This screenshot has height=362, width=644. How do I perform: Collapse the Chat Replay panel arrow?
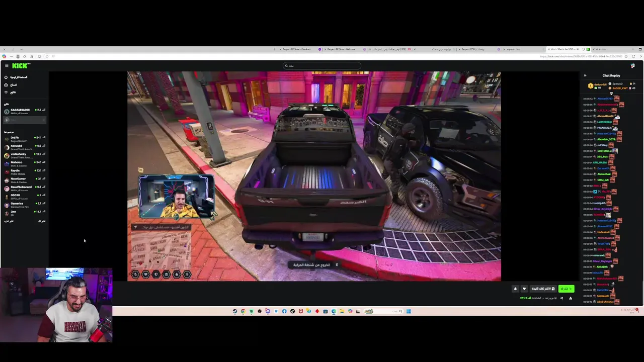tap(585, 75)
